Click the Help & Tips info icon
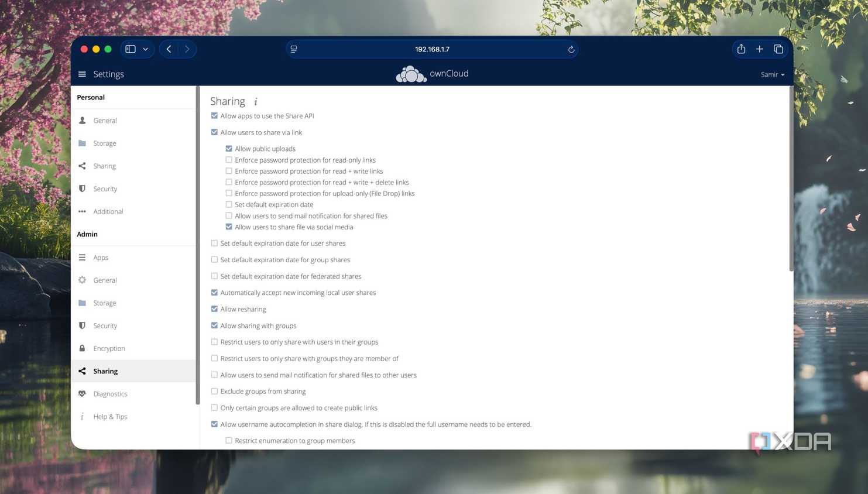The height and width of the screenshot is (494, 868). pos(82,417)
